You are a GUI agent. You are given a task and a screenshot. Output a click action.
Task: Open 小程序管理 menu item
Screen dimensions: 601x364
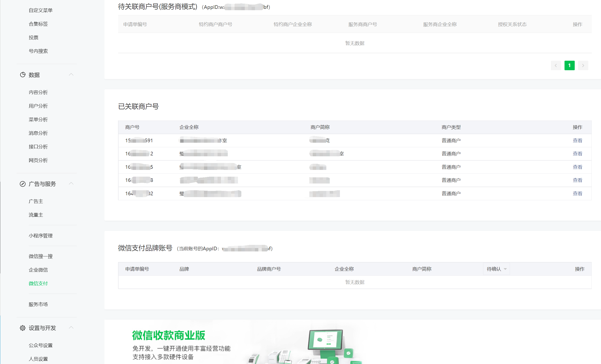[x=41, y=236]
